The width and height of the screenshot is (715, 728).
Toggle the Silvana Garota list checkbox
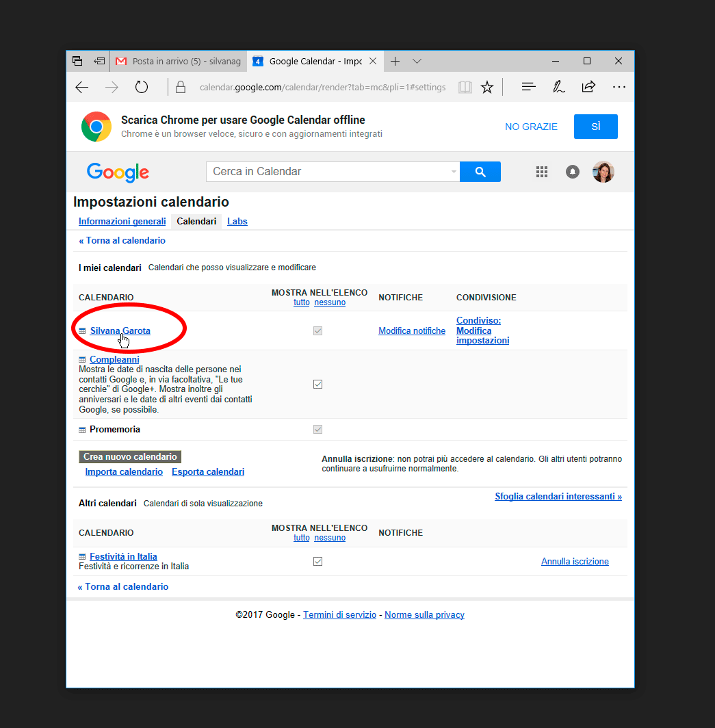coord(317,330)
